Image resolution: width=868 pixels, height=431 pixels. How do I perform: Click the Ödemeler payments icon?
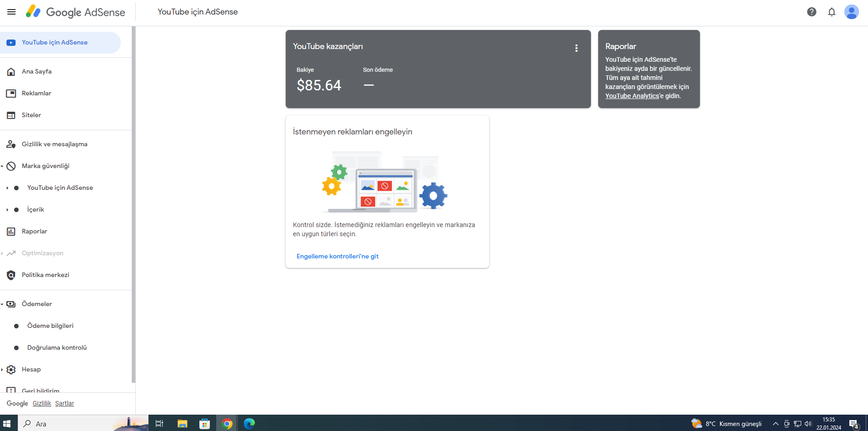pos(11,304)
